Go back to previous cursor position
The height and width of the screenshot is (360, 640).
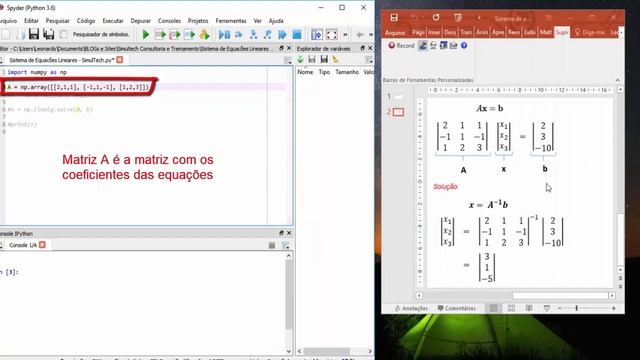pyautogui.click(x=360, y=35)
